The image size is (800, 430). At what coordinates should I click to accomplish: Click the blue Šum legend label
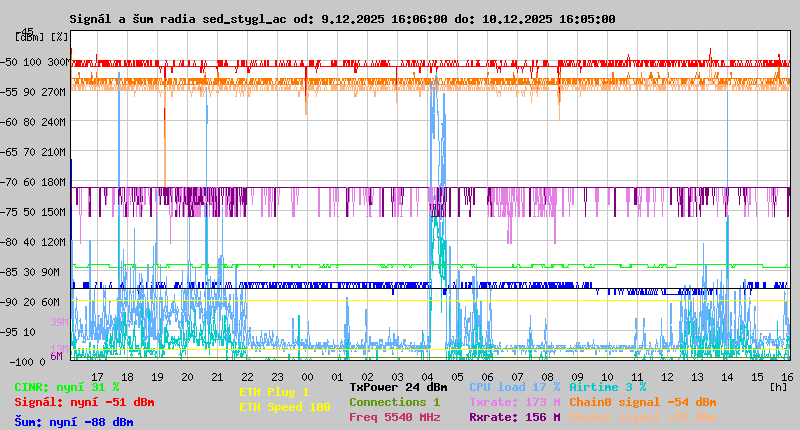pos(73,422)
